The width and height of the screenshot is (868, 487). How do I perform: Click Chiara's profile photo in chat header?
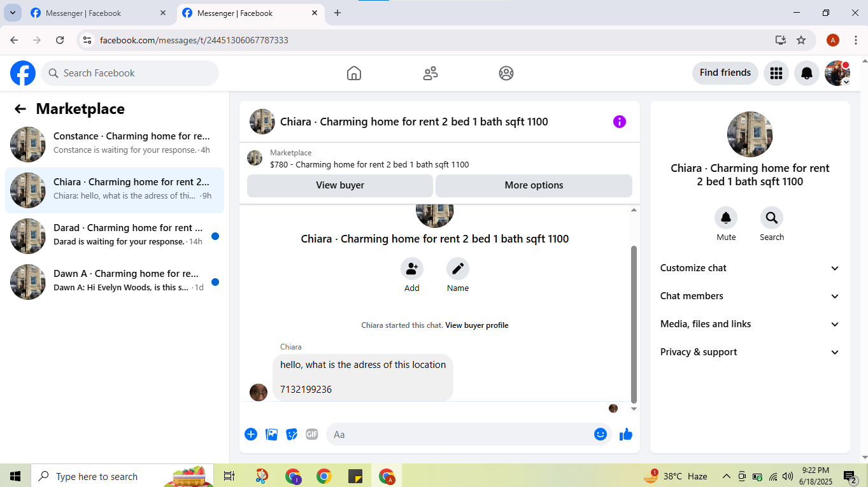pyautogui.click(x=262, y=122)
